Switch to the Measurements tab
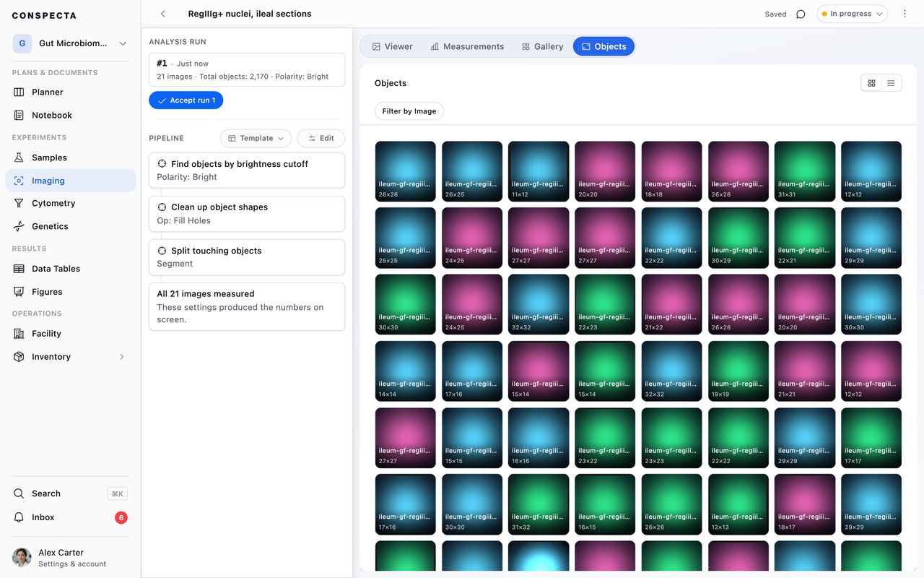Image resolution: width=924 pixels, height=578 pixels. click(467, 46)
